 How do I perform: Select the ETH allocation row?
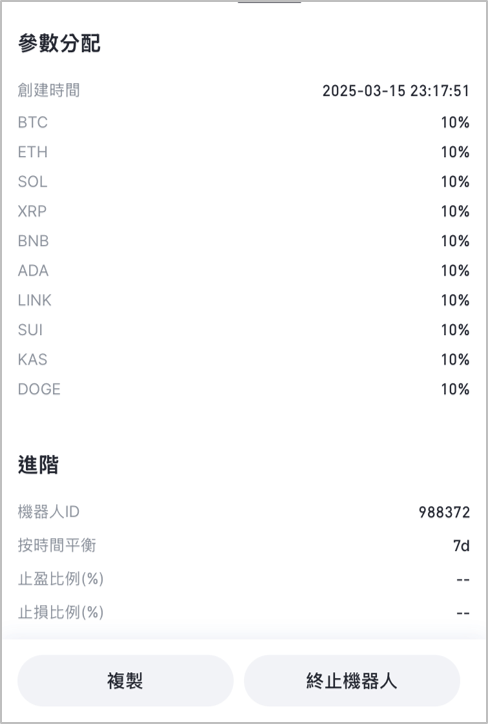244,152
